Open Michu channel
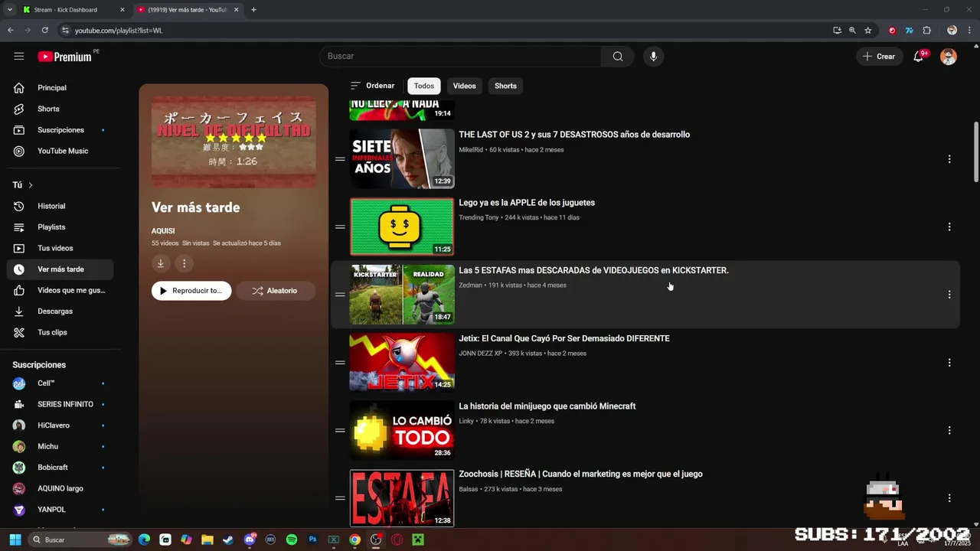Image resolution: width=980 pixels, height=551 pixels. click(60, 446)
